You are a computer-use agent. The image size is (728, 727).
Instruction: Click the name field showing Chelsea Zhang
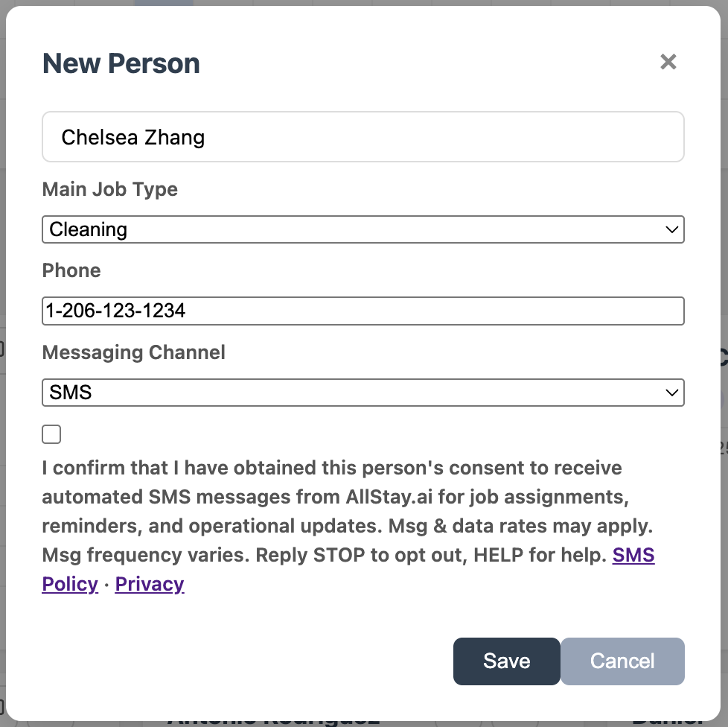pos(363,136)
